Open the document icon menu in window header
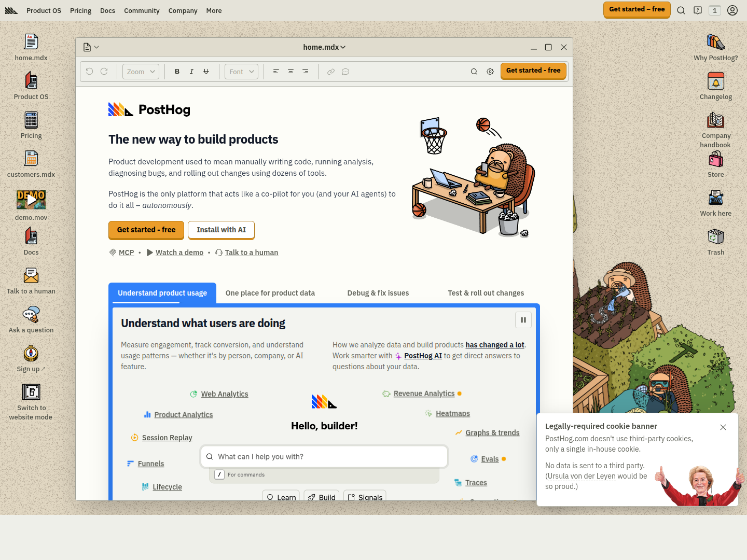747x560 pixels. pos(91,47)
